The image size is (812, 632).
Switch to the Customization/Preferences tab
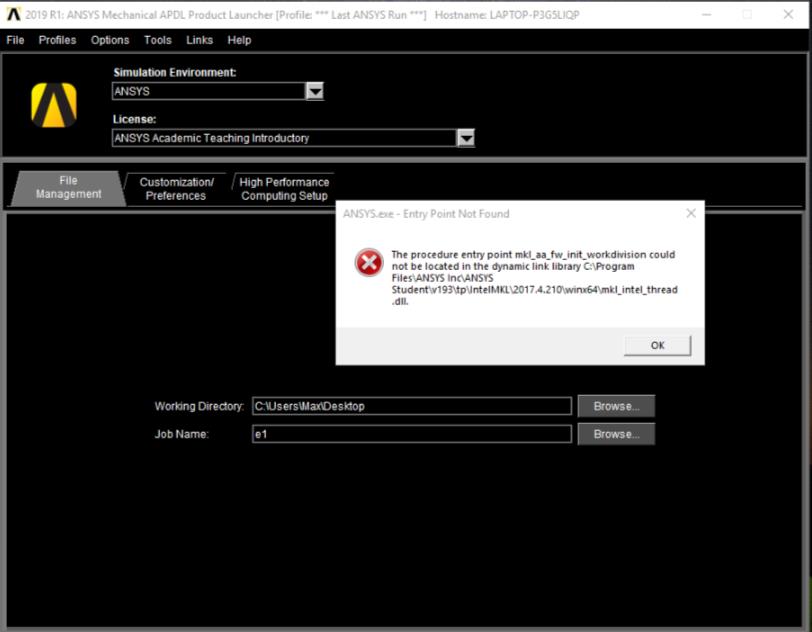point(176,189)
